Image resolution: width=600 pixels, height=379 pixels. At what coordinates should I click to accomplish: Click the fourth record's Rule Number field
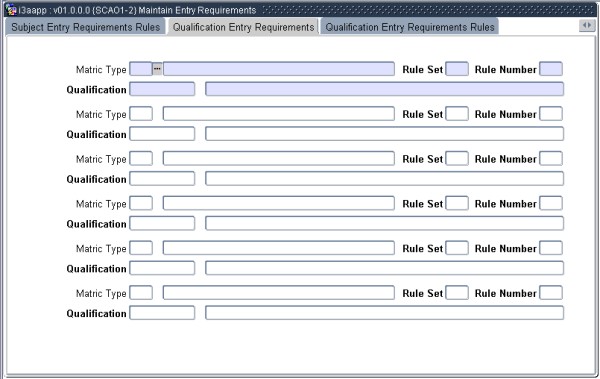pos(551,204)
